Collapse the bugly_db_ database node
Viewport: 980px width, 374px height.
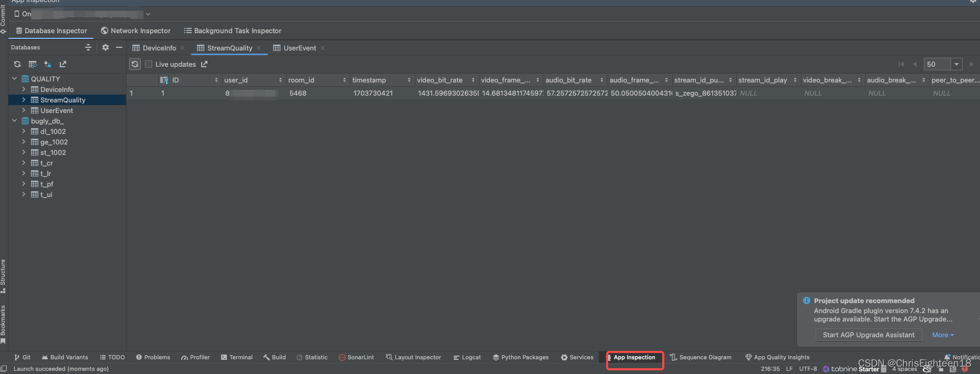15,121
